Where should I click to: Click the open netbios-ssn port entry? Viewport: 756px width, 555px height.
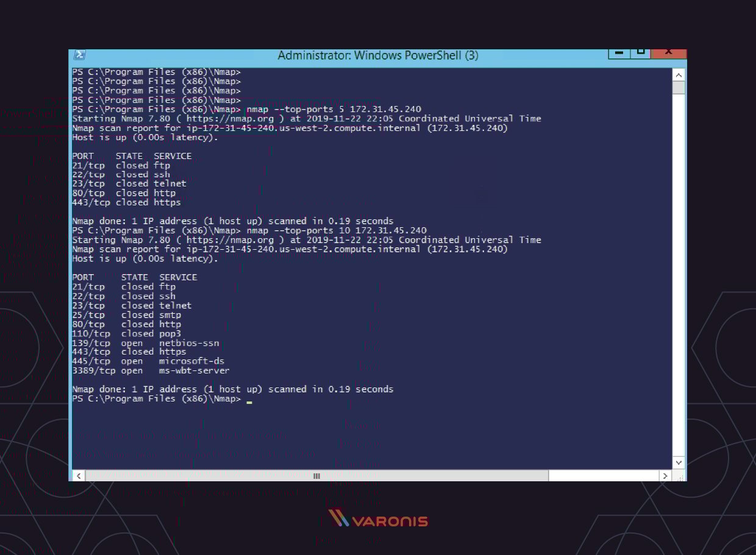[x=146, y=343]
